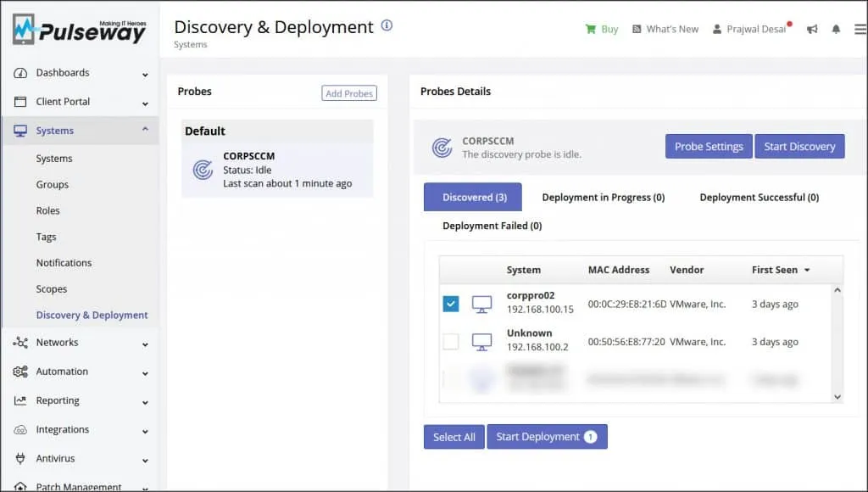The width and height of the screenshot is (868, 492).
Task: Expand the Integrations chevron
Action: point(145,431)
